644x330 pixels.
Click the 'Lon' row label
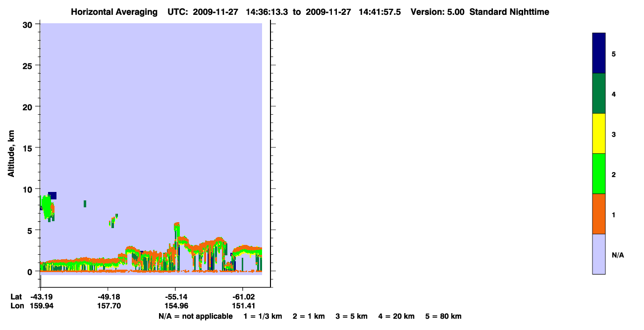pos(16,306)
